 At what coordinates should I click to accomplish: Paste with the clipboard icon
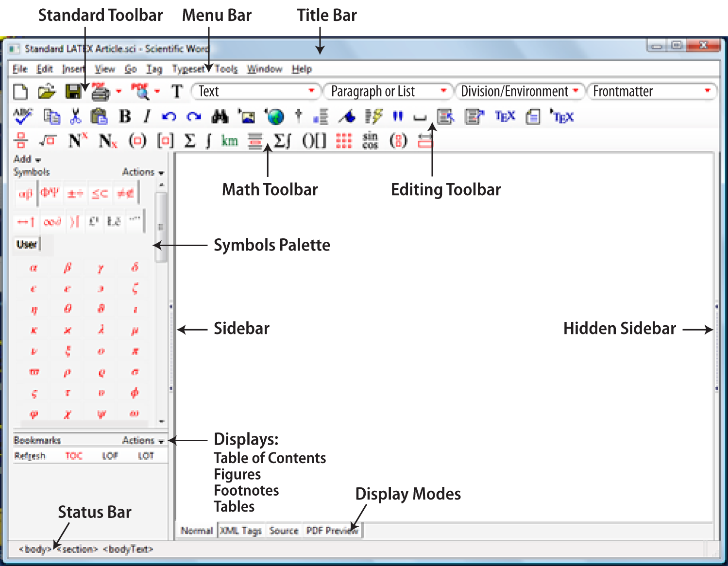click(99, 117)
